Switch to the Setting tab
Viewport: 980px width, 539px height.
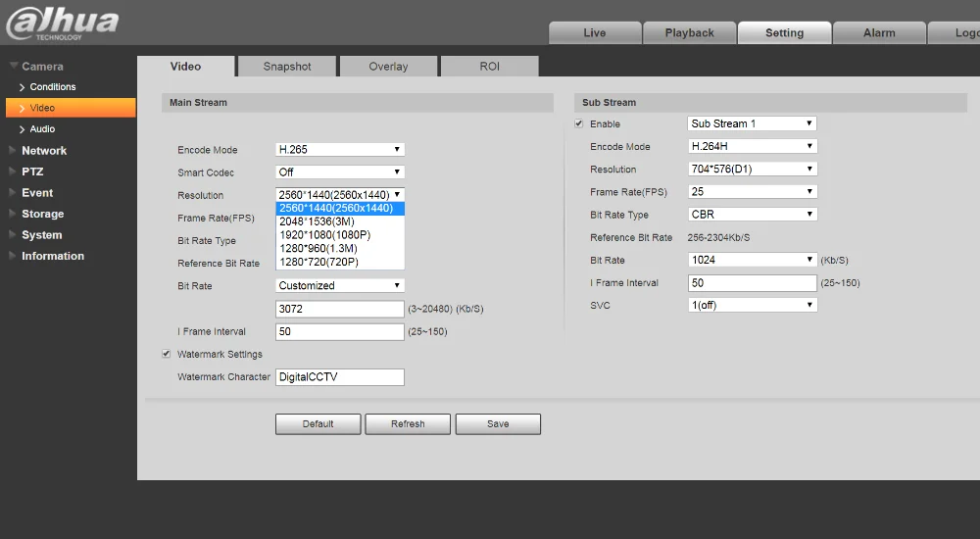[784, 33]
